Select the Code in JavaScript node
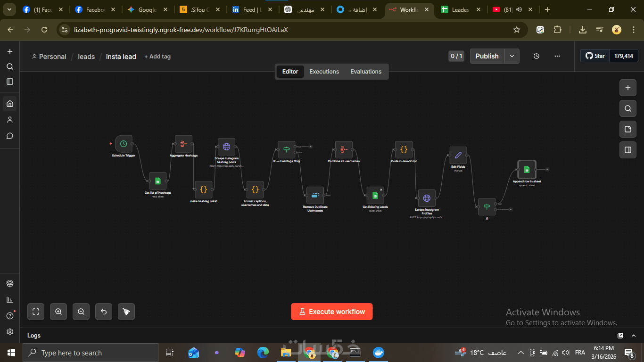The image size is (644, 362). pos(404,149)
